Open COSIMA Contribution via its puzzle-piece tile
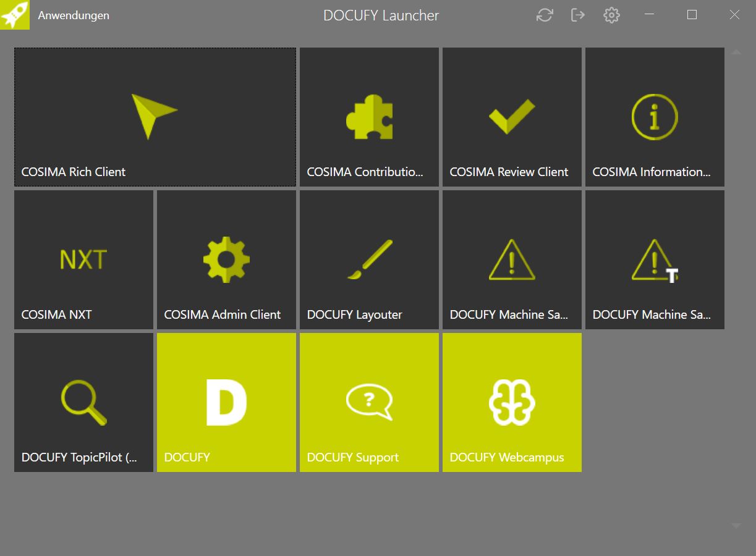The width and height of the screenshot is (756, 556). [x=369, y=117]
